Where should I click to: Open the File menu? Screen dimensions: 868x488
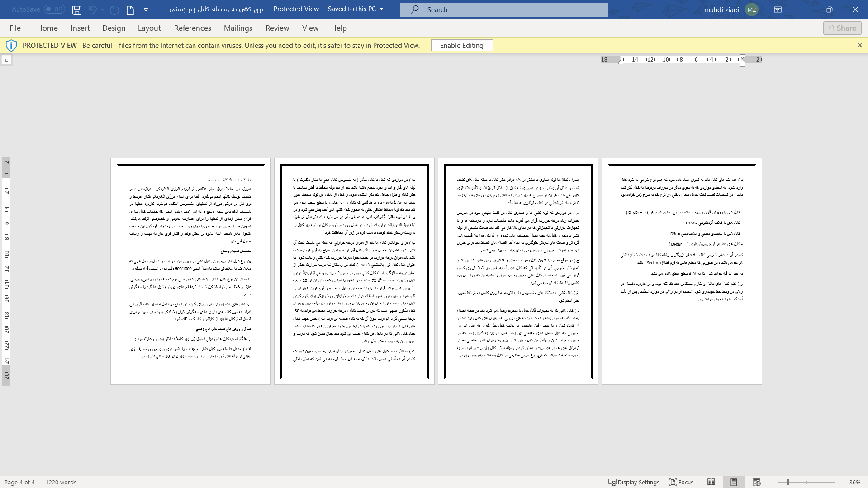15,28
